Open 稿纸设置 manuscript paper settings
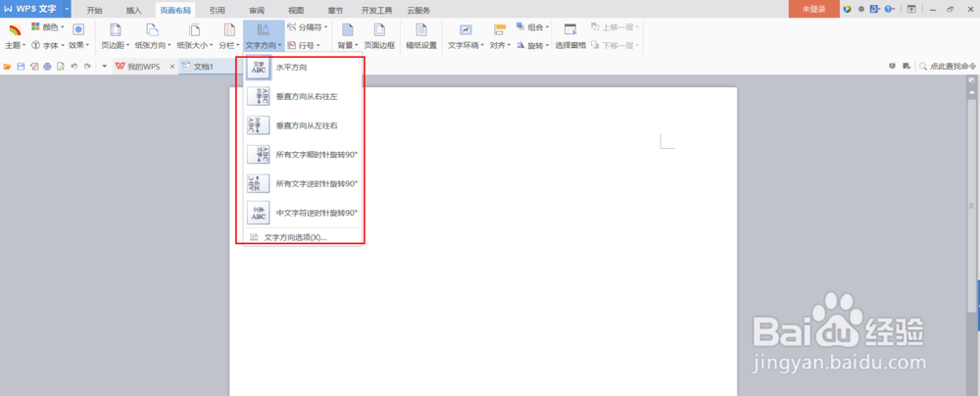980x396 pixels. (x=421, y=37)
